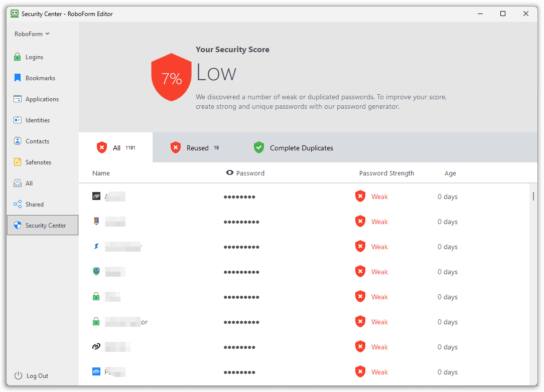
Task: Open the Complete Duplicates tab
Action: 293,148
